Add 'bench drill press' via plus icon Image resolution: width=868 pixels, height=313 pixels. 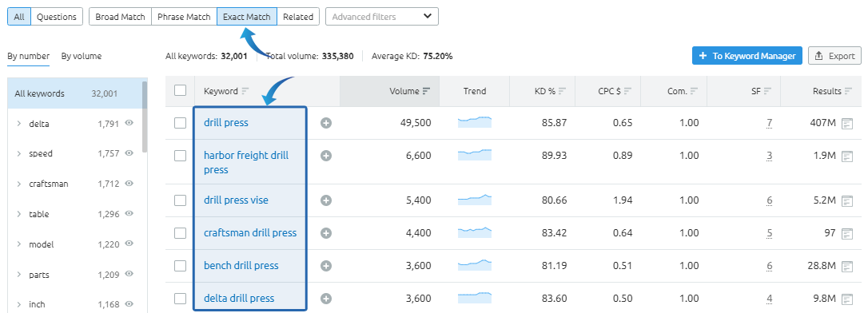click(326, 266)
